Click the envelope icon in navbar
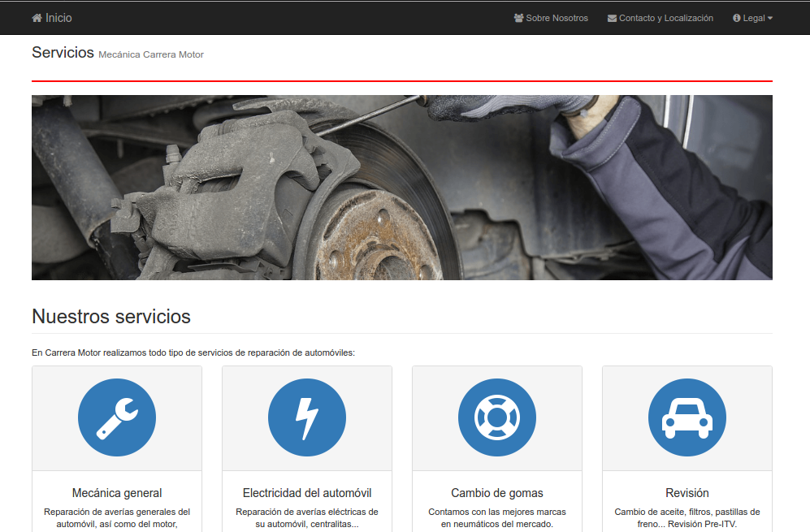This screenshot has width=810, height=532. pyautogui.click(x=612, y=18)
